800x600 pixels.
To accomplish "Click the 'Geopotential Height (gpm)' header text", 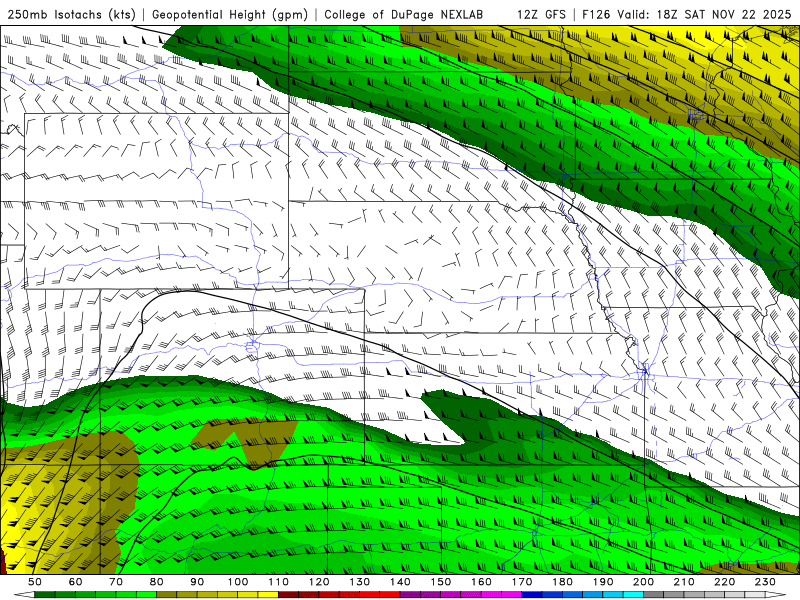I will [230, 14].
